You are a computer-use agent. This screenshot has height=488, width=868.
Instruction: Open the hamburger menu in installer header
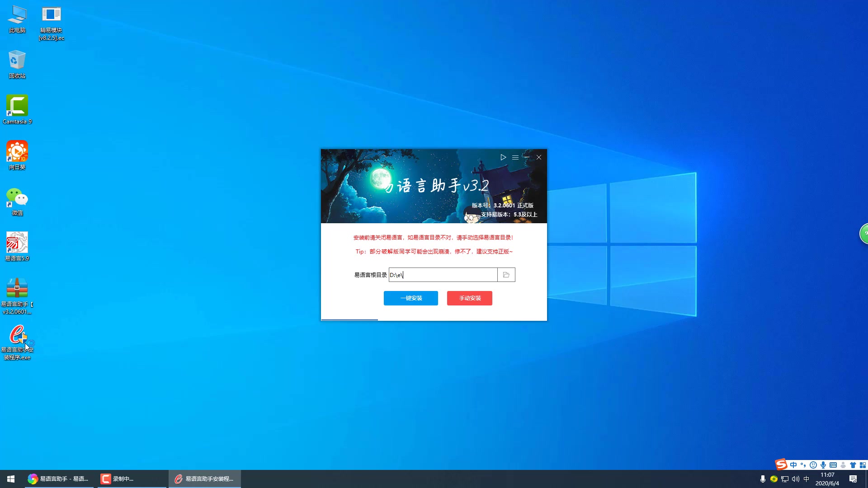pyautogui.click(x=515, y=157)
